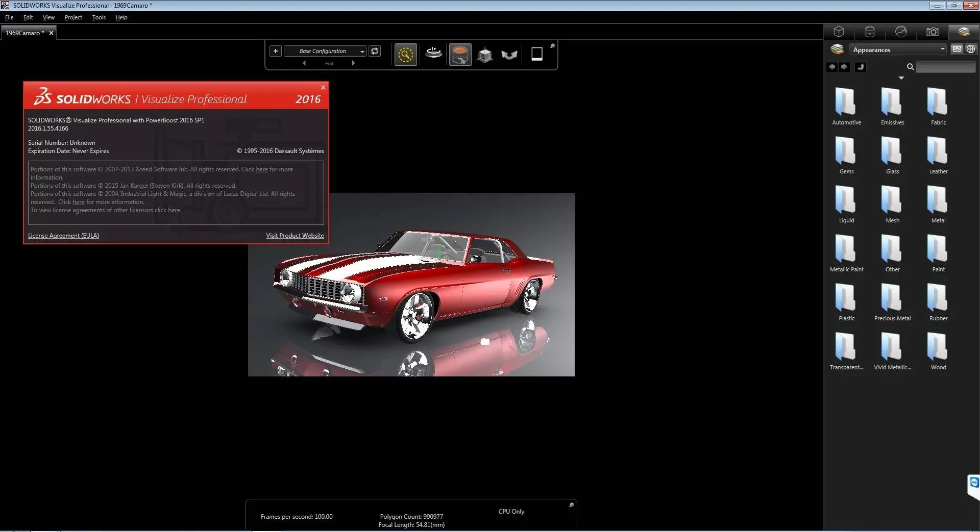Click the TeamViewer side panel icon

[974, 483]
